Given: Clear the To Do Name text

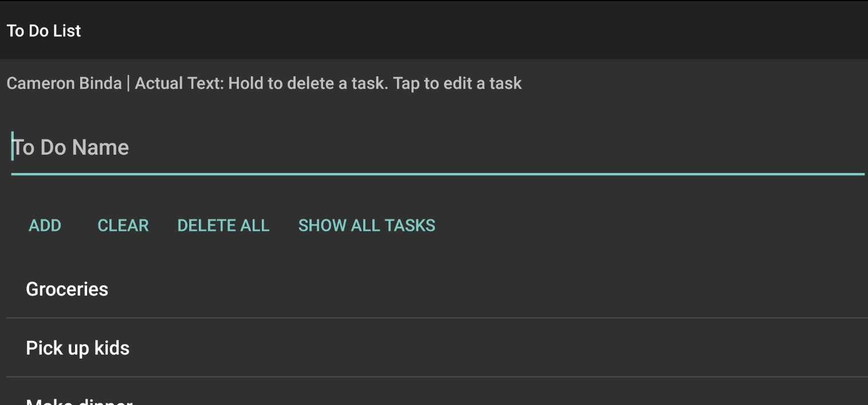Looking at the screenshot, I should coord(123,225).
